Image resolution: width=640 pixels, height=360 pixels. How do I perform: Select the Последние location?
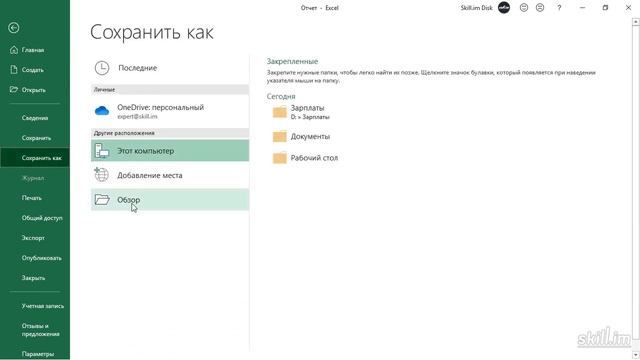tap(170, 68)
